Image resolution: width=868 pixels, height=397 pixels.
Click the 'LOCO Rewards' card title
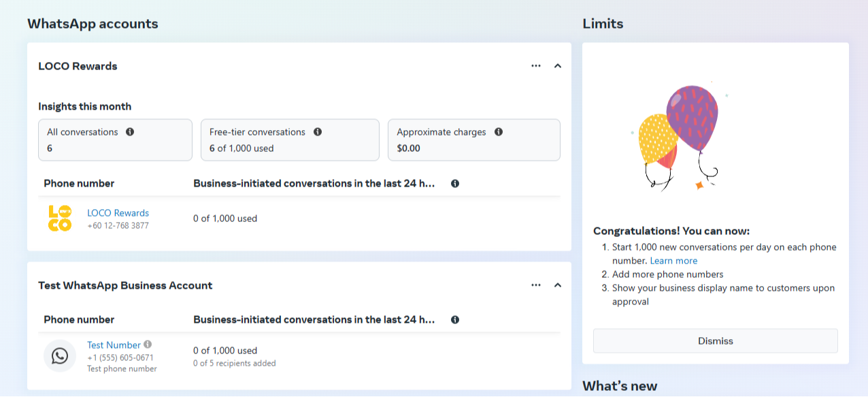78,66
